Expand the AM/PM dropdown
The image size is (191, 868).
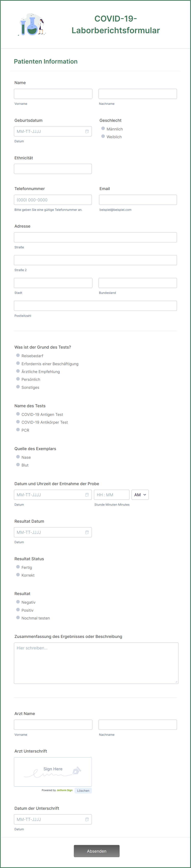pyautogui.click(x=140, y=495)
